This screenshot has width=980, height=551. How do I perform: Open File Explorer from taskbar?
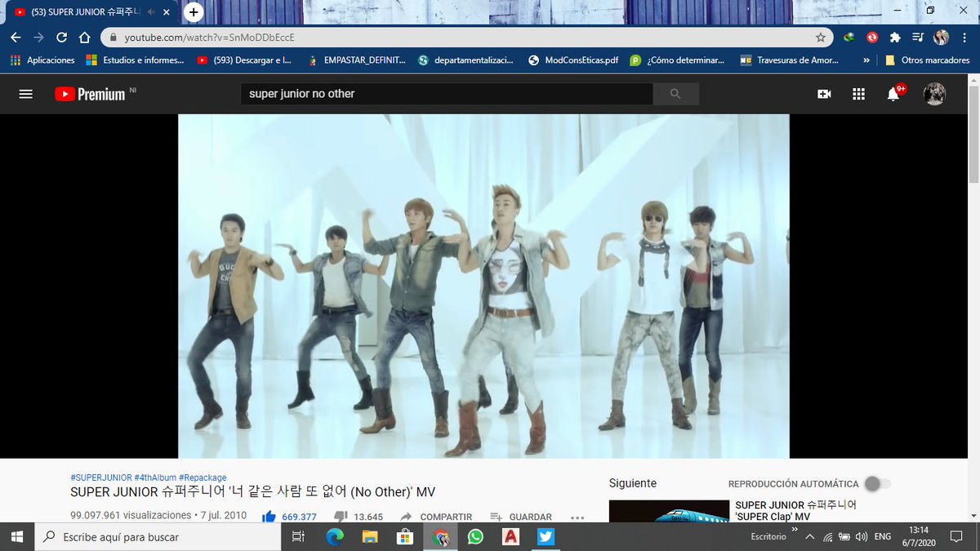pos(370,537)
